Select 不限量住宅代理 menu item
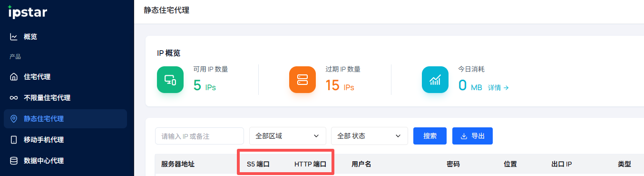This screenshot has height=176, width=644. (x=65, y=98)
